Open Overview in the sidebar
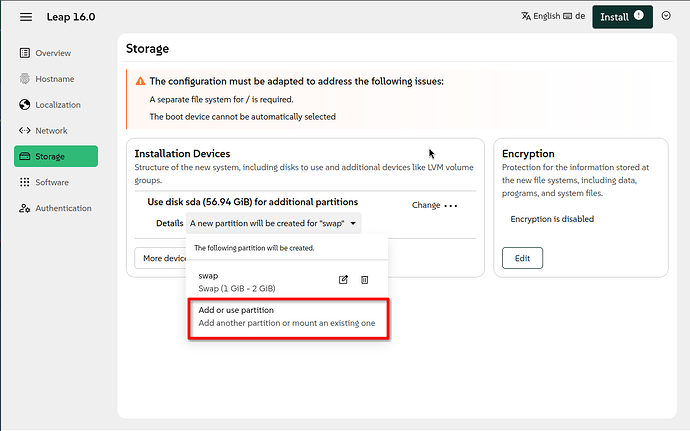Image resolution: width=690 pixels, height=431 pixels. (x=56, y=53)
